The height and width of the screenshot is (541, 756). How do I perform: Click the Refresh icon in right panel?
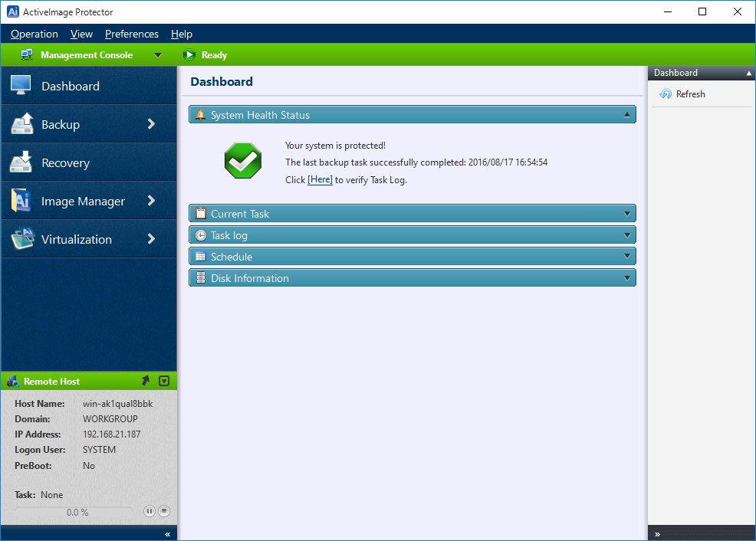666,94
